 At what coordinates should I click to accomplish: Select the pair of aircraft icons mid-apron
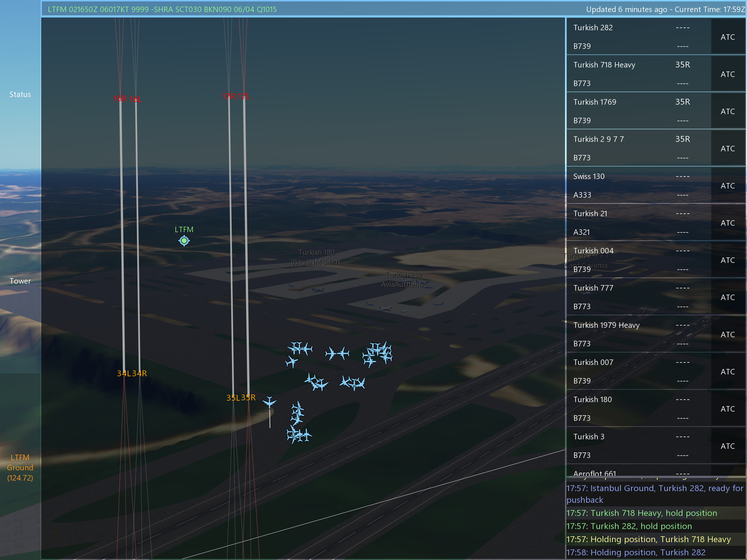(x=337, y=353)
